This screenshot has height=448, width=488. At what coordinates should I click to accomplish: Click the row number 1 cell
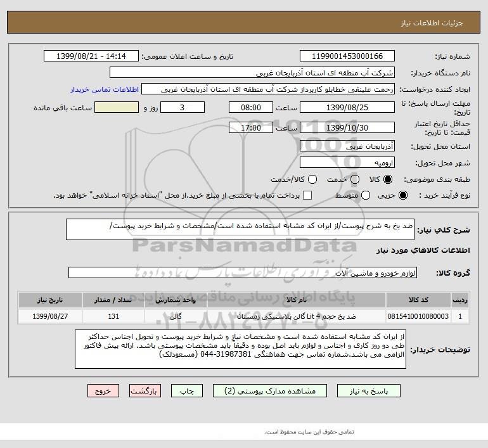pyautogui.click(x=460, y=316)
